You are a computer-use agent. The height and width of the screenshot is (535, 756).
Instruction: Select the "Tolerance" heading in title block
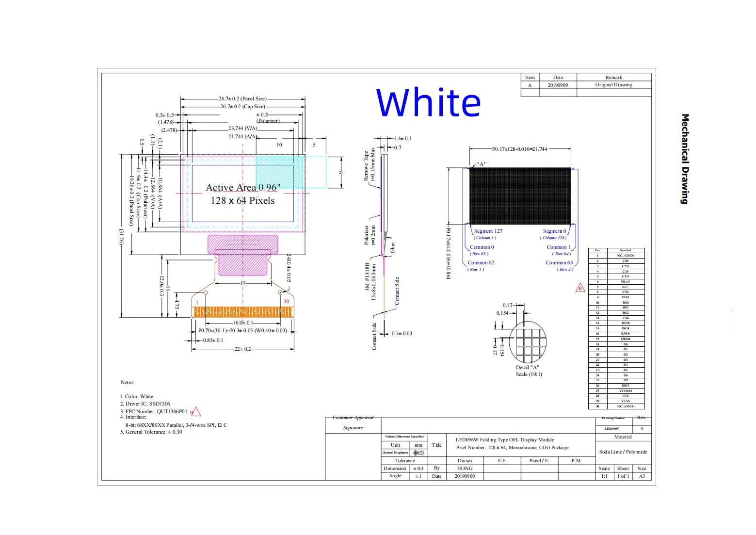(x=405, y=460)
